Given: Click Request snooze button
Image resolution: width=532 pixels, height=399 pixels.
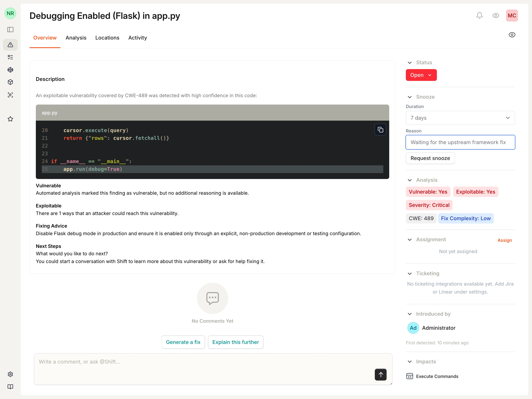Looking at the screenshot, I should tap(430, 158).
